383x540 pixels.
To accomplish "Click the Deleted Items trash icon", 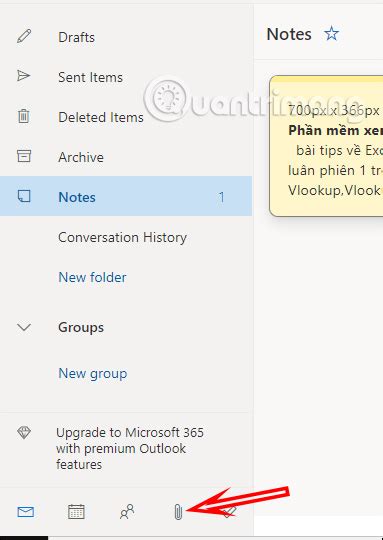I will 24,116.
